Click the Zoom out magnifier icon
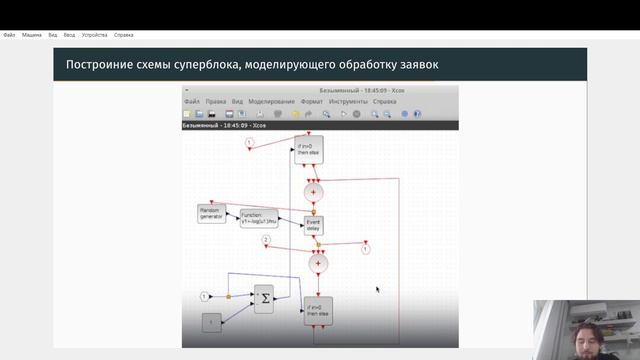The image size is (640, 360). point(387,114)
